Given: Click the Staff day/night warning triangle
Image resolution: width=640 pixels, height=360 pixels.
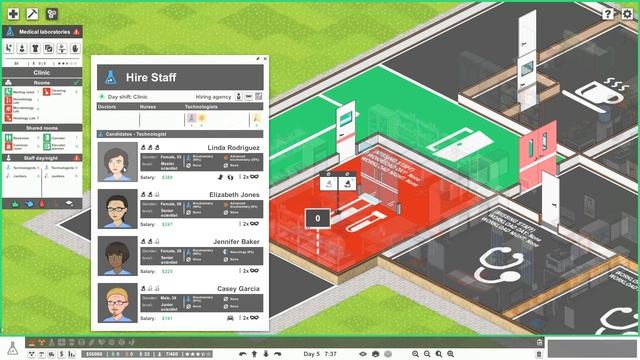Looking at the screenshot, I should tap(76, 158).
